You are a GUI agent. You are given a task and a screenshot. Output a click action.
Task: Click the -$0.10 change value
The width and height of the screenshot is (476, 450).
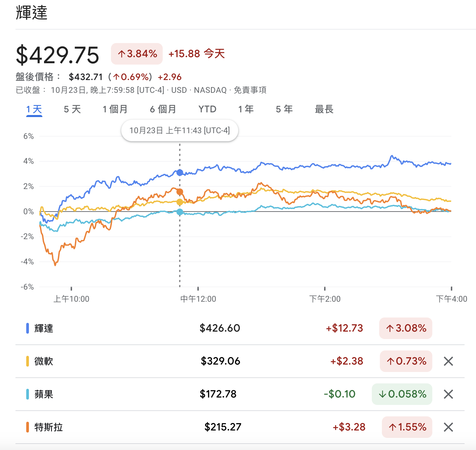point(340,394)
